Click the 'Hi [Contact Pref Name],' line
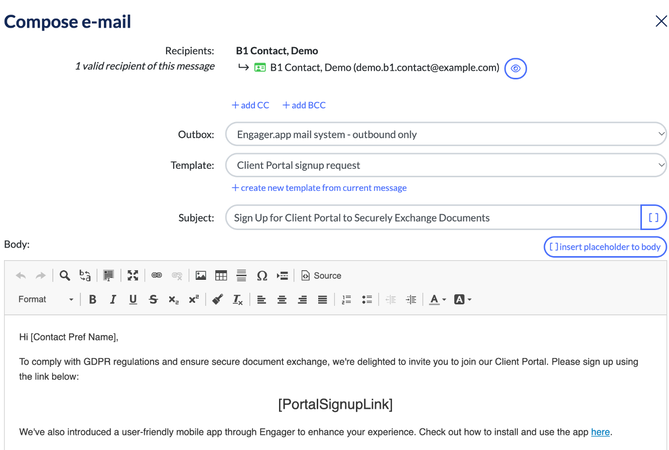The height and width of the screenshot is (450, 669). pos(69,337)
